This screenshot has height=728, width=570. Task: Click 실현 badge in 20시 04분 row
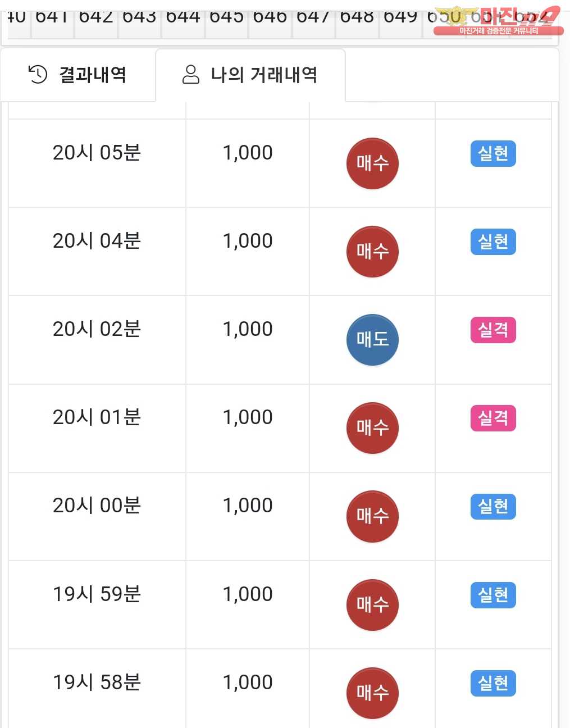click(x=493, y=242)
